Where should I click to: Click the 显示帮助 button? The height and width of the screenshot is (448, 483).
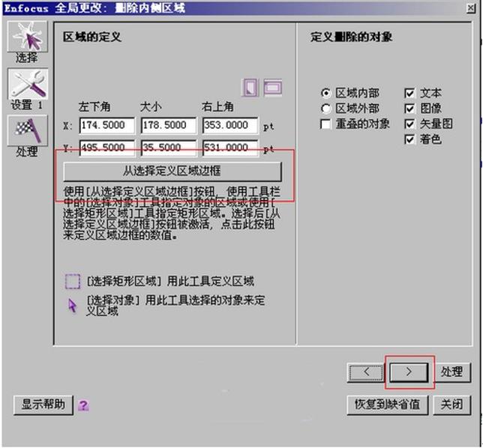point(43,405)
